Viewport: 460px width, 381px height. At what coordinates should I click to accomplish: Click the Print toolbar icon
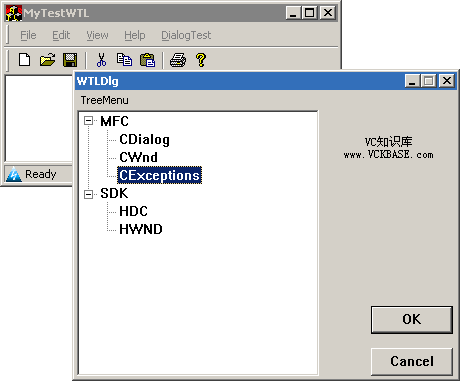(x=178, y=60)
